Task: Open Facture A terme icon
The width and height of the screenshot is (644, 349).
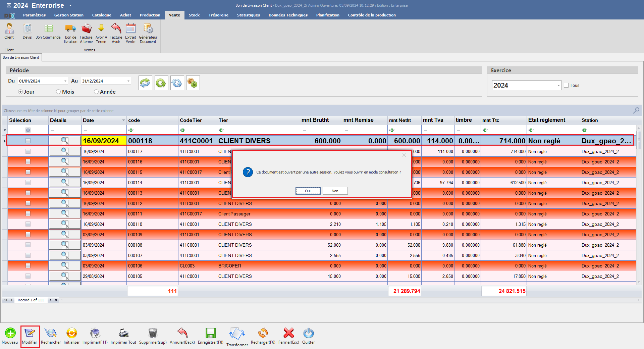Action: click(86, 29)
